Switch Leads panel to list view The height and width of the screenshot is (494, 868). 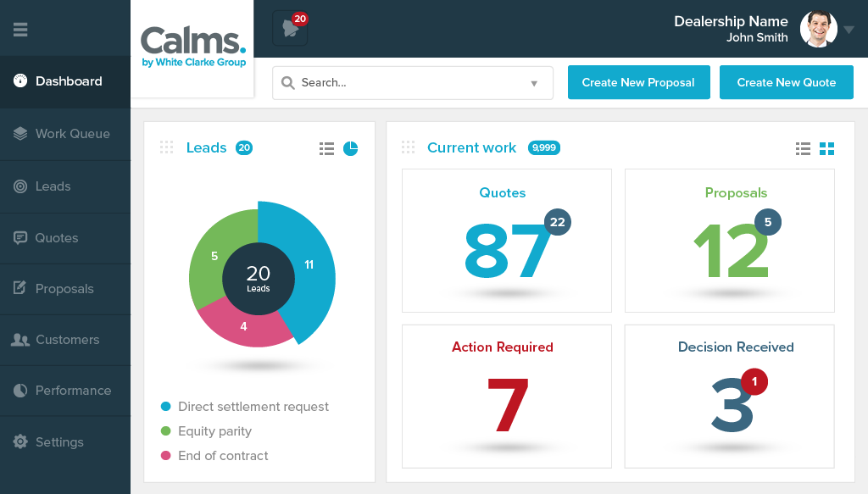(326, 147)
